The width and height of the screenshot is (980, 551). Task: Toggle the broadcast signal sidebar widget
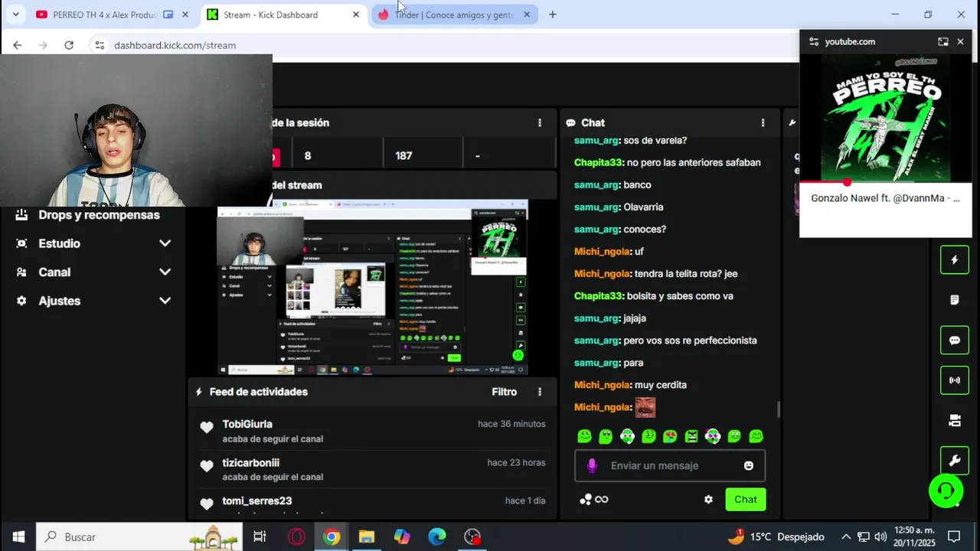click(x=955, y=380)
